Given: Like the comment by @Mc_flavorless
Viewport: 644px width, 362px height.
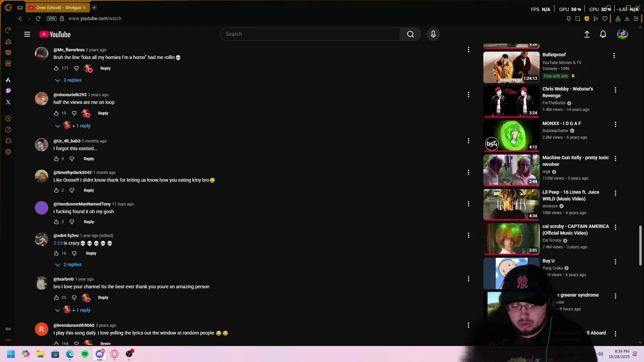Looking at the screenshot, I should 56,68.
